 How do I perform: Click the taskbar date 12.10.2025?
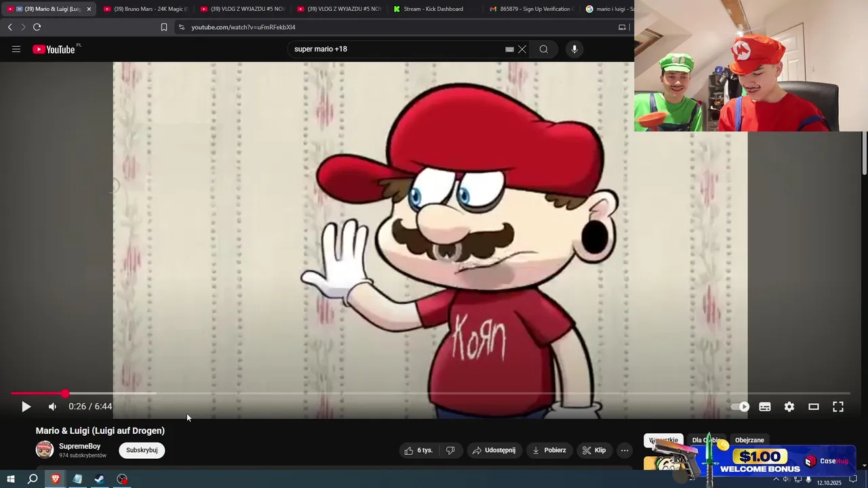point(829,483)
